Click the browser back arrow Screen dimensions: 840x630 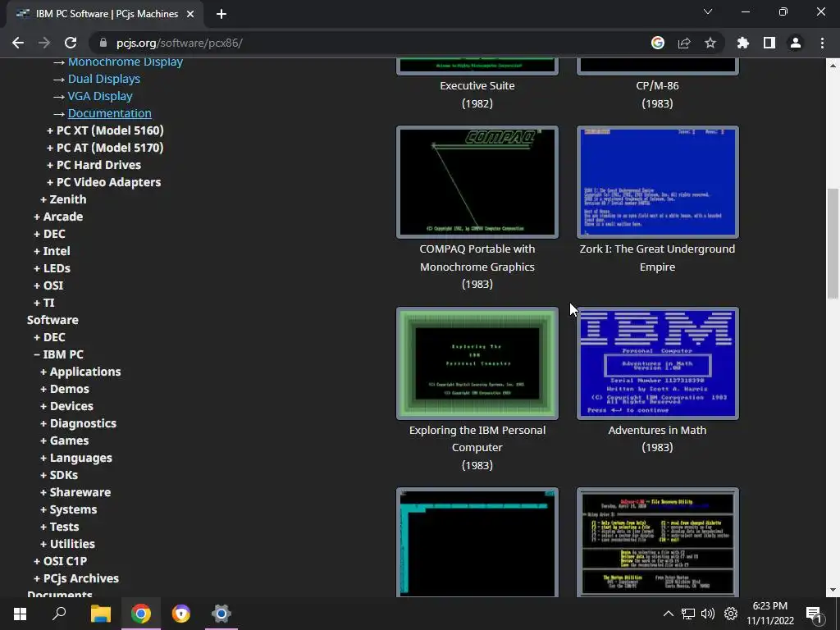(x=18, y=43)
